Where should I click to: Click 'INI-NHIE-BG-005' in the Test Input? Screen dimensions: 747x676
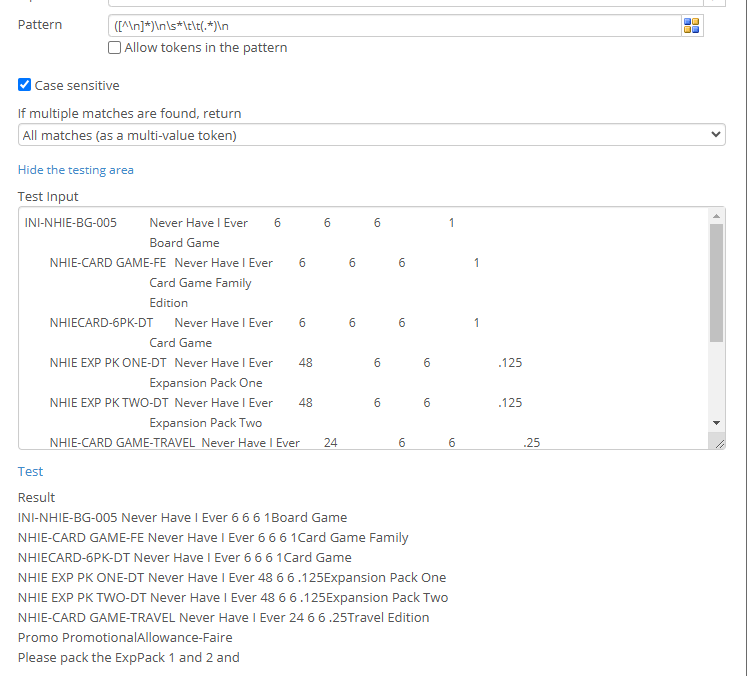pos(71,222)
